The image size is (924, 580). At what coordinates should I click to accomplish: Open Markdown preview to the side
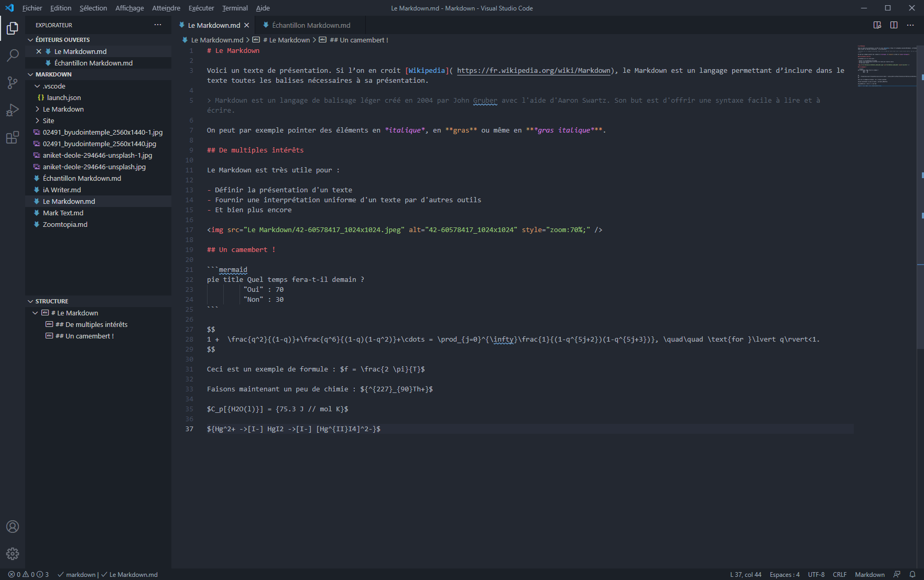tap(877, 25)
